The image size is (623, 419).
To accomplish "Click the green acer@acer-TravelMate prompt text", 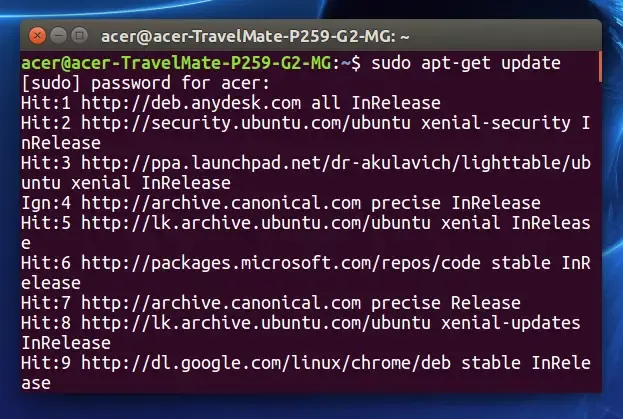I will pos(173,63).
